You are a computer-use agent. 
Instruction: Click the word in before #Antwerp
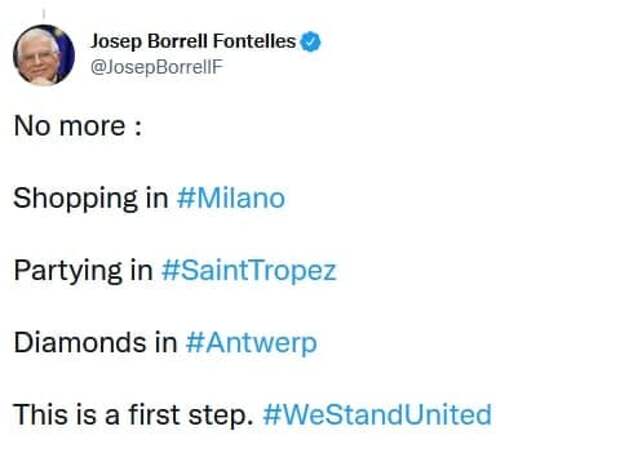(166, 342)
